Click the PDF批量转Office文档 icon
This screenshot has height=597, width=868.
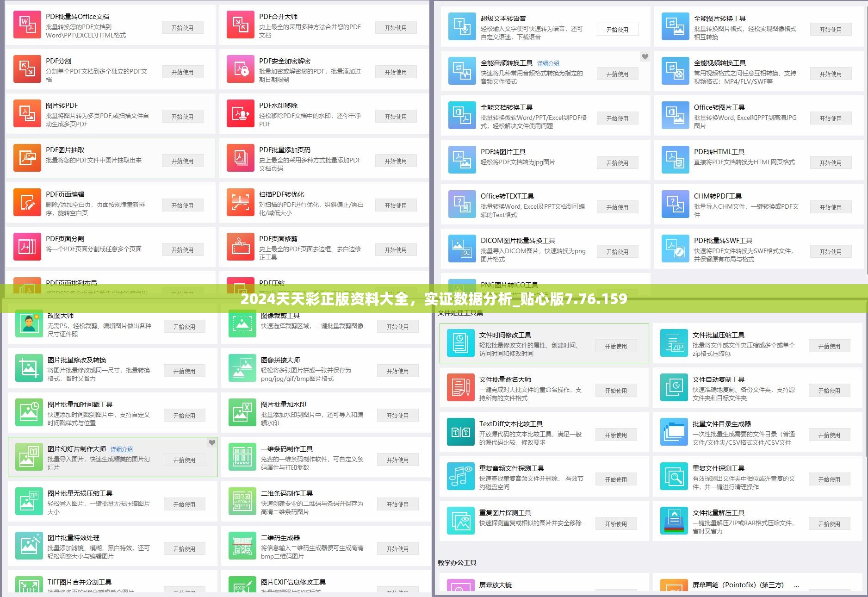coord(27,25)
